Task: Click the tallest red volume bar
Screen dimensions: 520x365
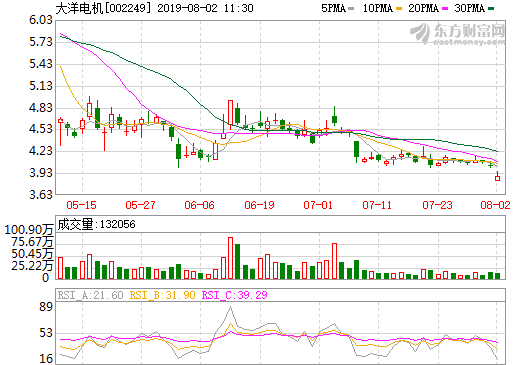Action: 230,258
